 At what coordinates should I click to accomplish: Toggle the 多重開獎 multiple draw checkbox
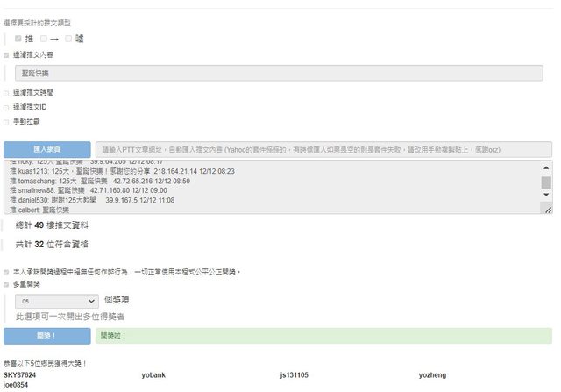coord(7,284)
